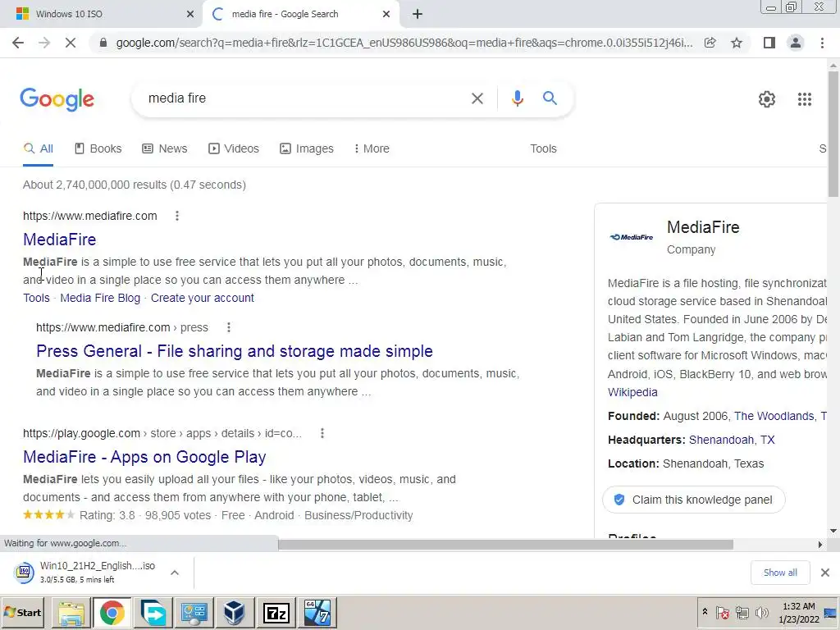840x630 pixels.
Task: Stop loading the page
Action: coord(71,43)
